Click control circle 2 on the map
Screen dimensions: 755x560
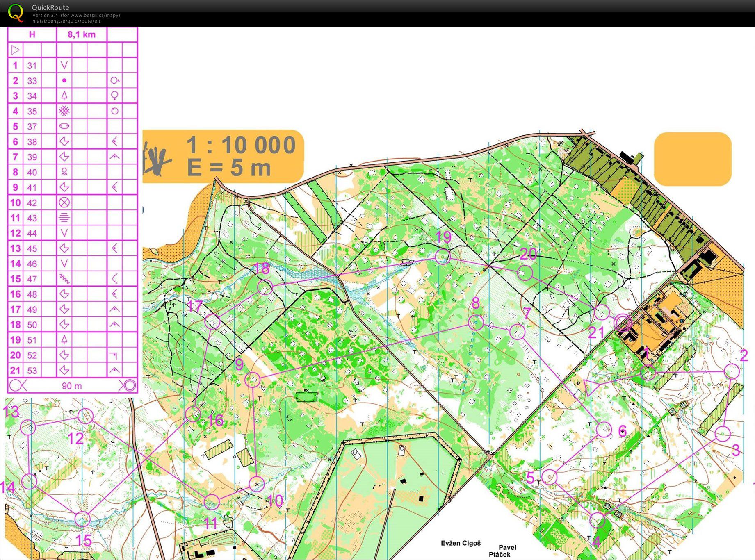[x=732, y=371]
